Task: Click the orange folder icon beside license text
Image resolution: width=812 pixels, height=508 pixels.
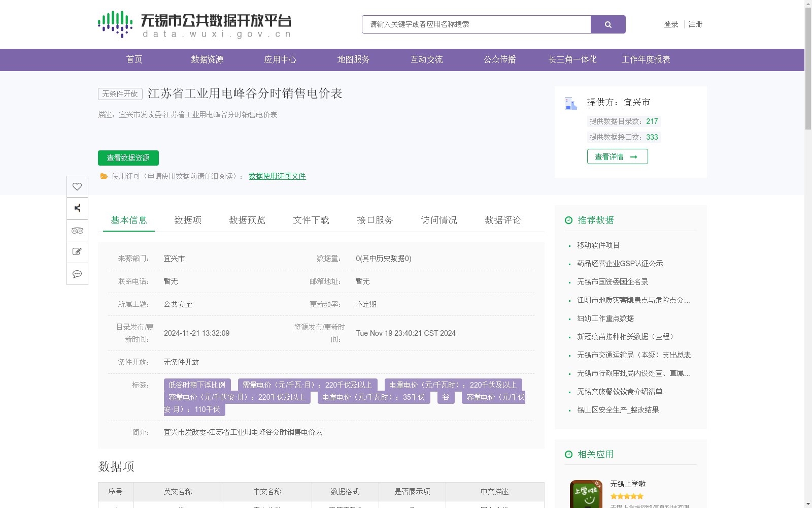Action: pos(104,176)
